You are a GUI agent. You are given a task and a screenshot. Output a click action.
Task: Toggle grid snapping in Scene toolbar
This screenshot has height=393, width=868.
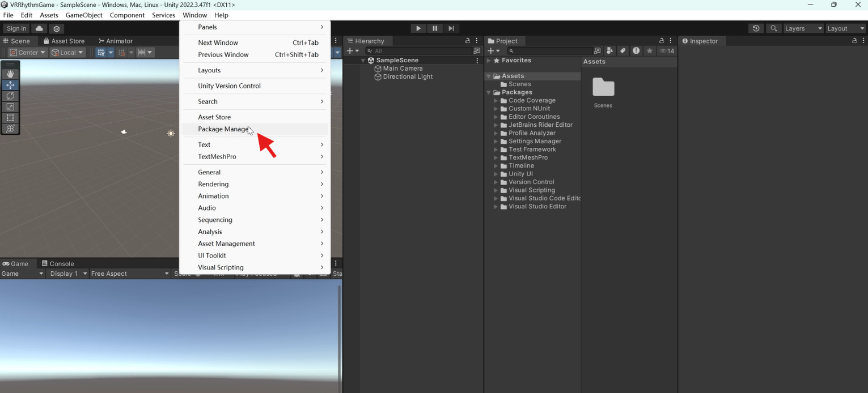tap(101, 52)
